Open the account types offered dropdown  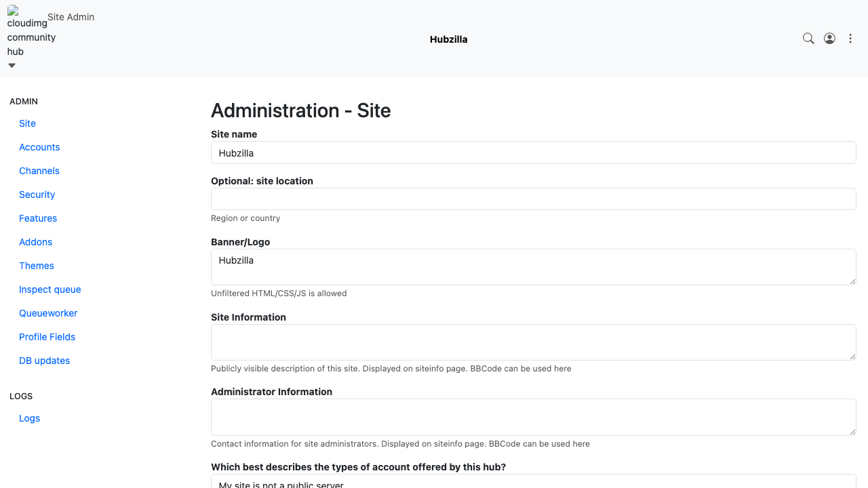pos(534,481)
